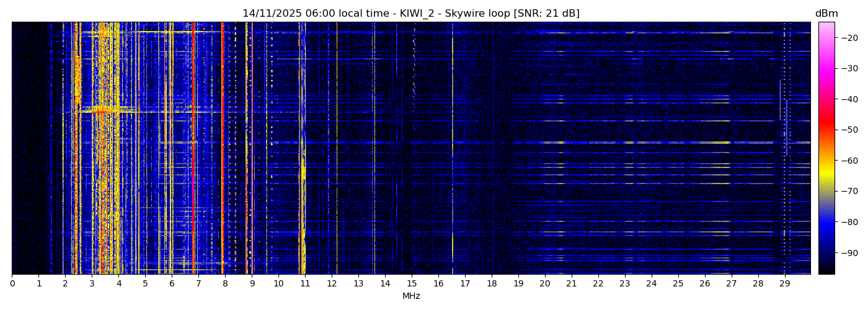Click the 11 MHz x-axis tick label
Image resolution: width=868 pixels, height=310 pixels.
pyautogui.click(x=305, y=283)
